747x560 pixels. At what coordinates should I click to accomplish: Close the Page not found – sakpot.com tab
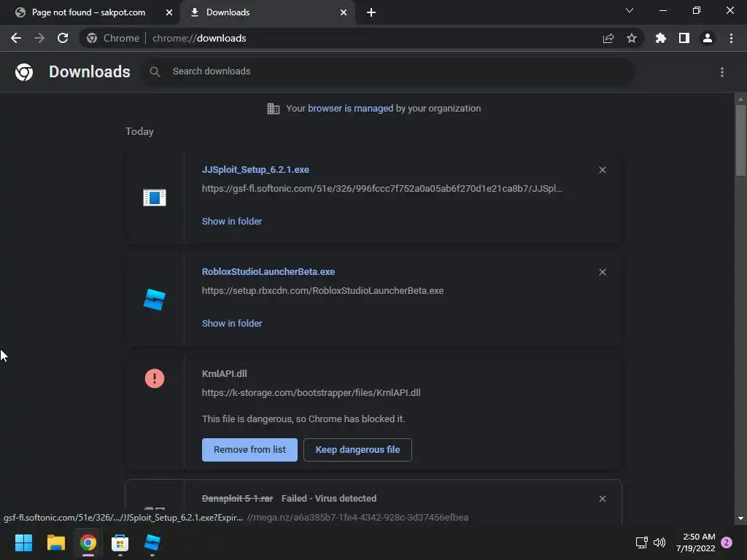click(x=169, y=12)
